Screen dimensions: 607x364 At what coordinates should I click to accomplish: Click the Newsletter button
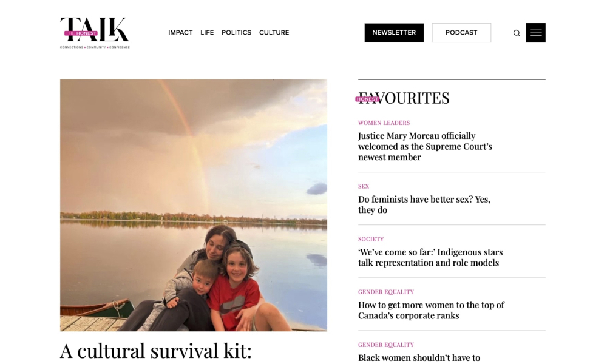pyautogui.click(x=394, y=33)
